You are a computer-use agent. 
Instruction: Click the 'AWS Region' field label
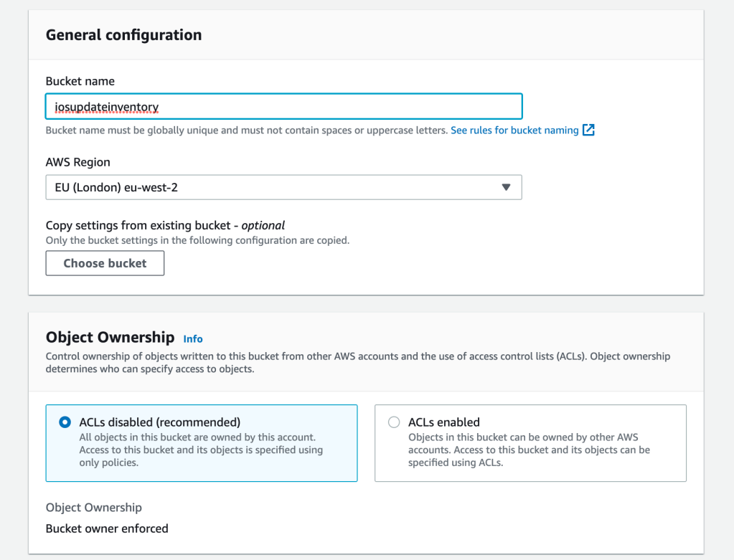click(x=77, y=162)
